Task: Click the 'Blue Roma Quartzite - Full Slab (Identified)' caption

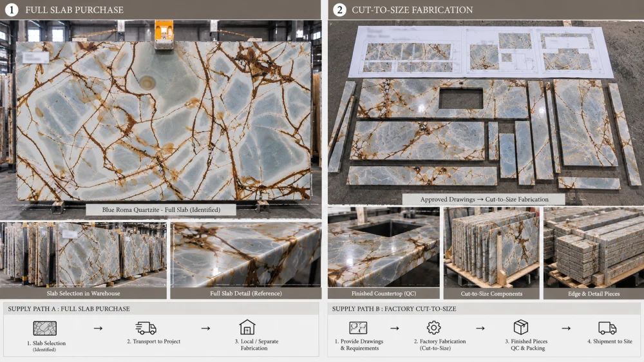Action: click(161, 209)
